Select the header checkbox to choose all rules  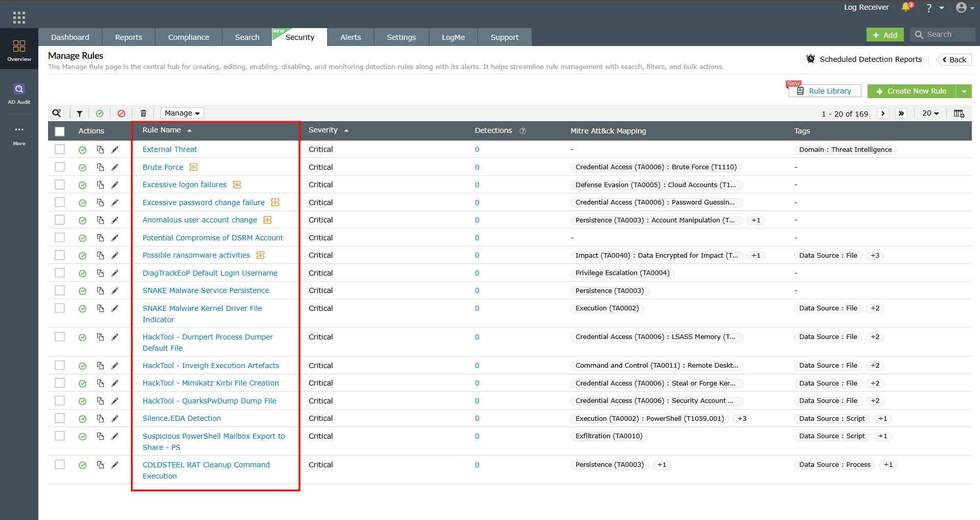(59, 131)
